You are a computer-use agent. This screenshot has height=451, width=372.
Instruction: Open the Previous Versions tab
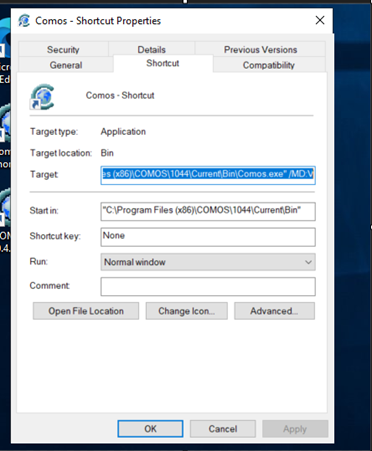tap(260, 50)
